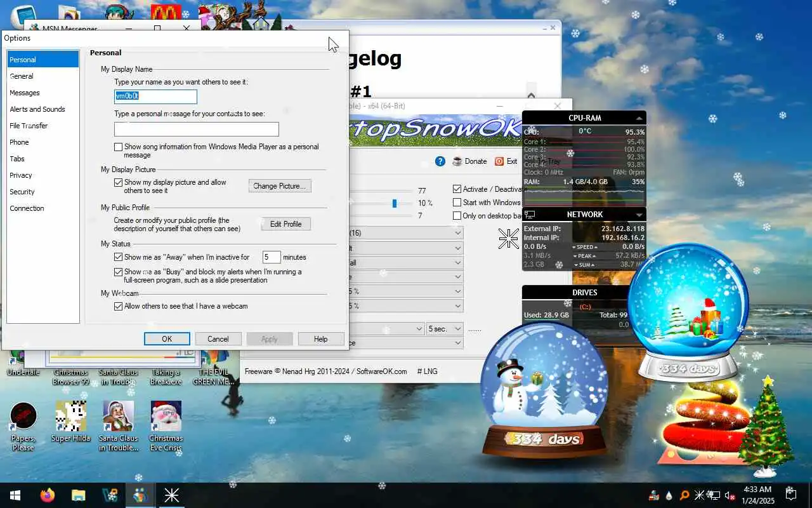Open the Christmas Eve Crisis desktop shortcut

coord(166,425)
